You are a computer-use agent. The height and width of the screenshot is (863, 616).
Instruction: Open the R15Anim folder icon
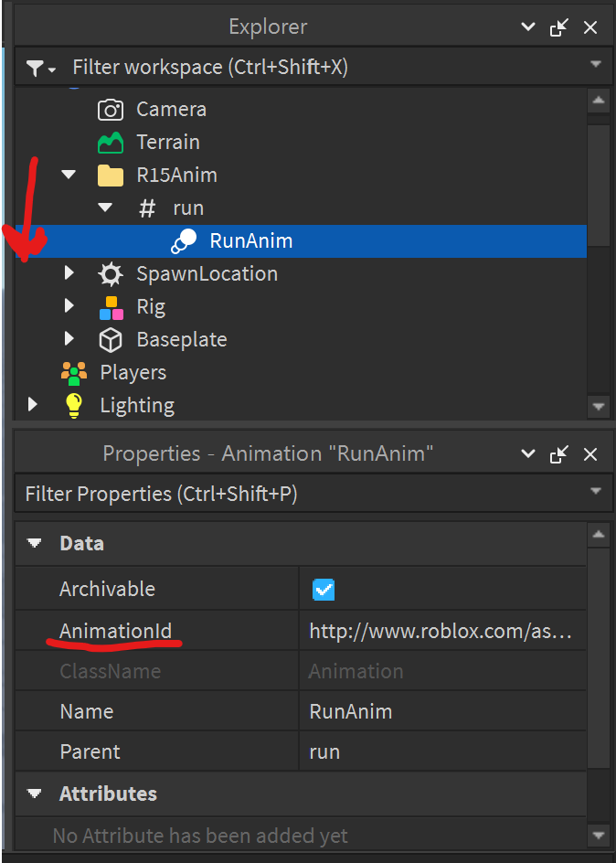[x=111, y=175]
